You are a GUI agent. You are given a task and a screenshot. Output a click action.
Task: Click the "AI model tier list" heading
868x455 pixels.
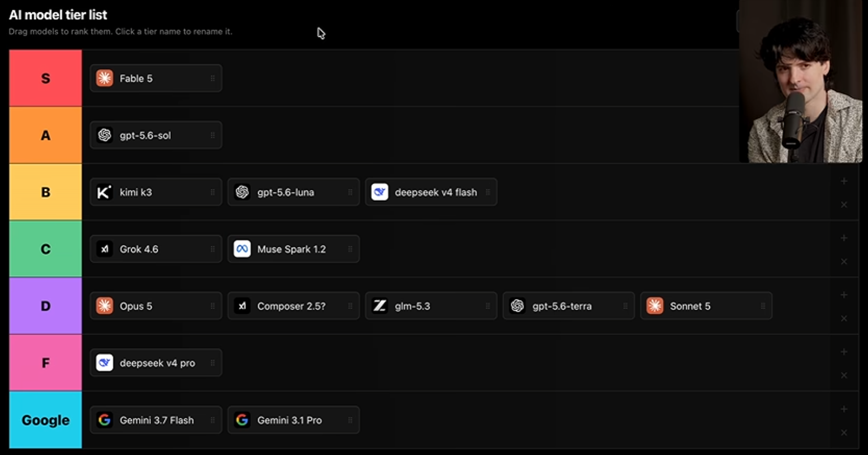point(58,15)
